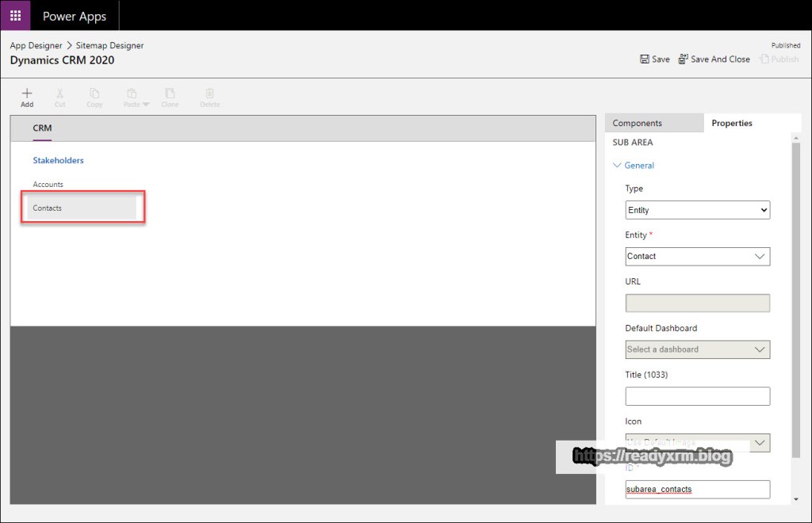The image size is (812, 523).
Task: Select the Accounts subarea
Action: (48, 185)
